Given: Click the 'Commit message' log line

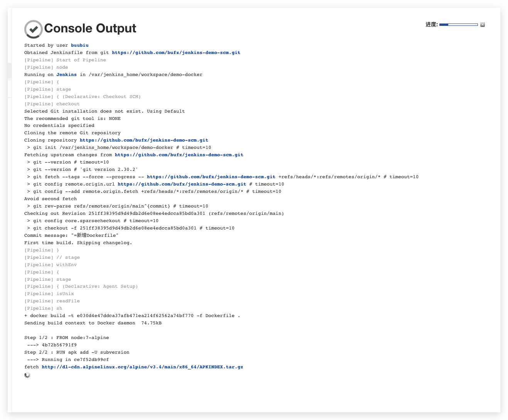Looking at the screenshot, I should pos(71,235).
